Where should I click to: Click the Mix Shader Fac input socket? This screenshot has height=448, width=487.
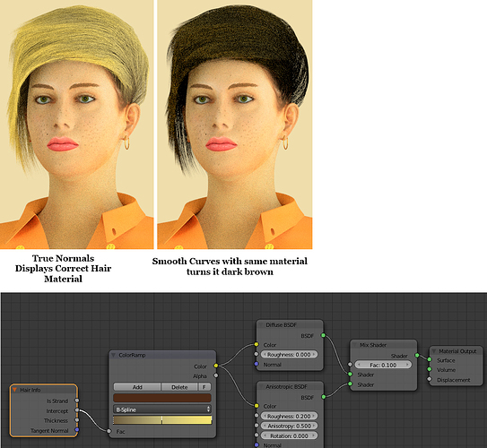(350, 365)
